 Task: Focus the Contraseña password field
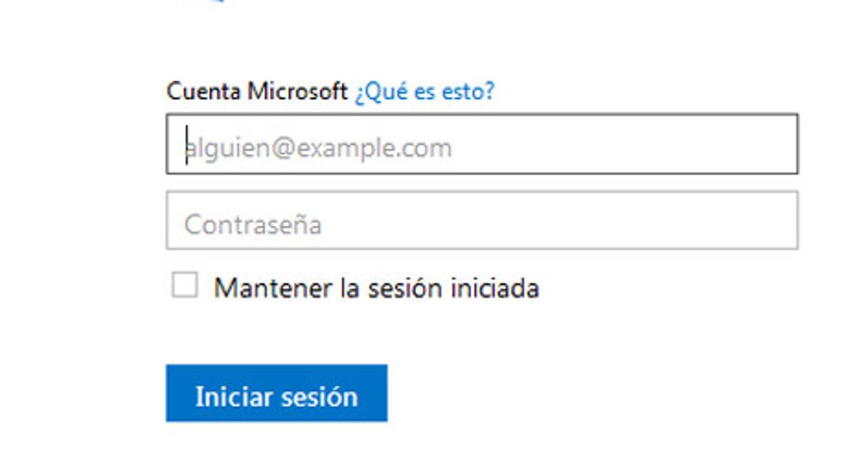pos(482,221)
